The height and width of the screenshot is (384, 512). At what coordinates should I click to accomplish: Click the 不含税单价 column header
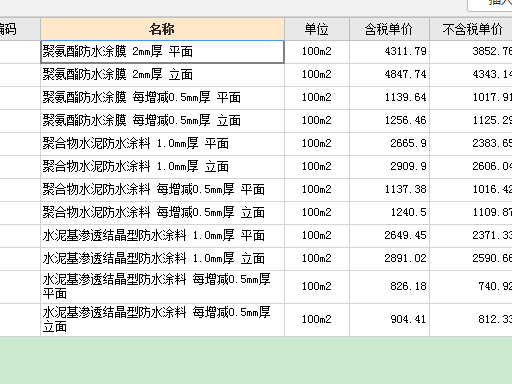tap(471, 29)
